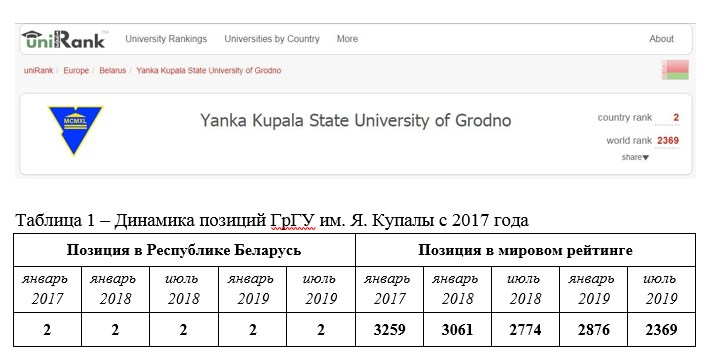The width and height of the screenshot is (709, 364).
Task: Select the Позиция в мировом рейтинге header cell
Action: click(x=525, y=250)
